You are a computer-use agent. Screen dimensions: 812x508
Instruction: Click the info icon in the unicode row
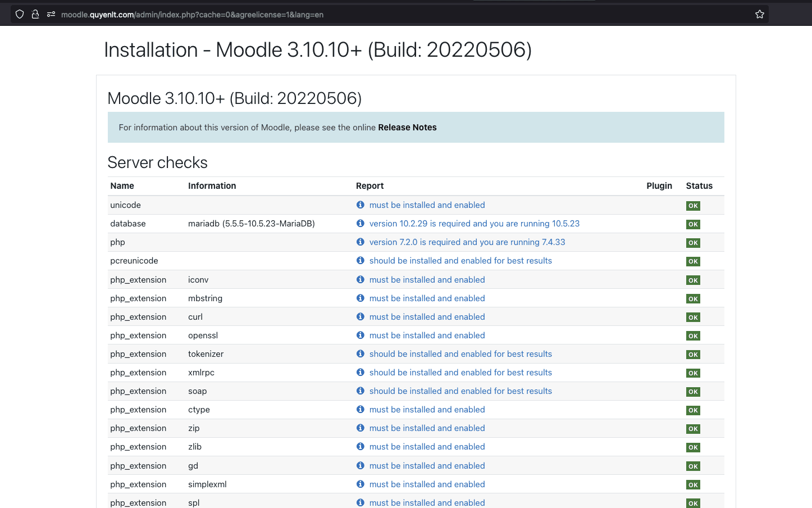coord(361,205)
